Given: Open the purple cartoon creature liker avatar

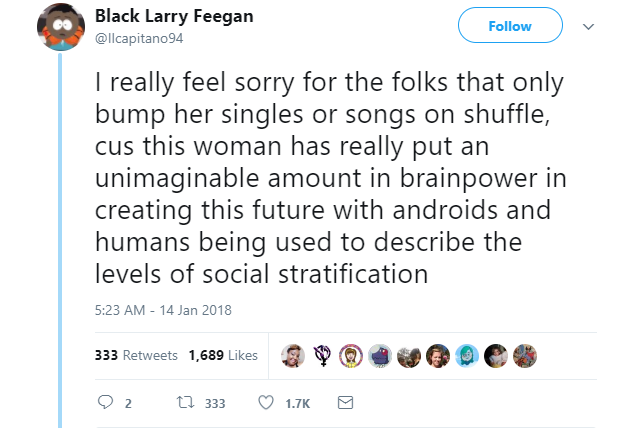Looking at the screenshot, I should tap(380, 355).
